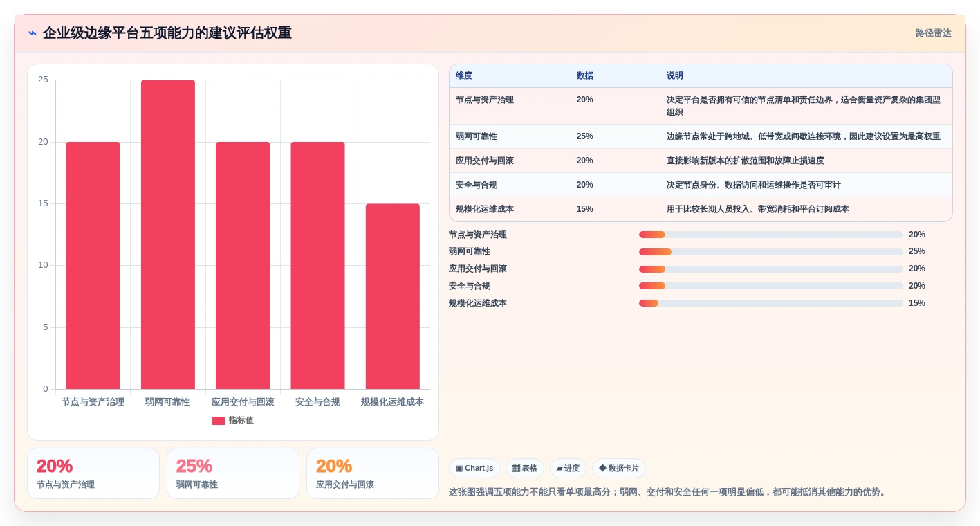
Task: Click the 25% label beside 弱网可靠性 progress
Action: (x=917, y=252)
